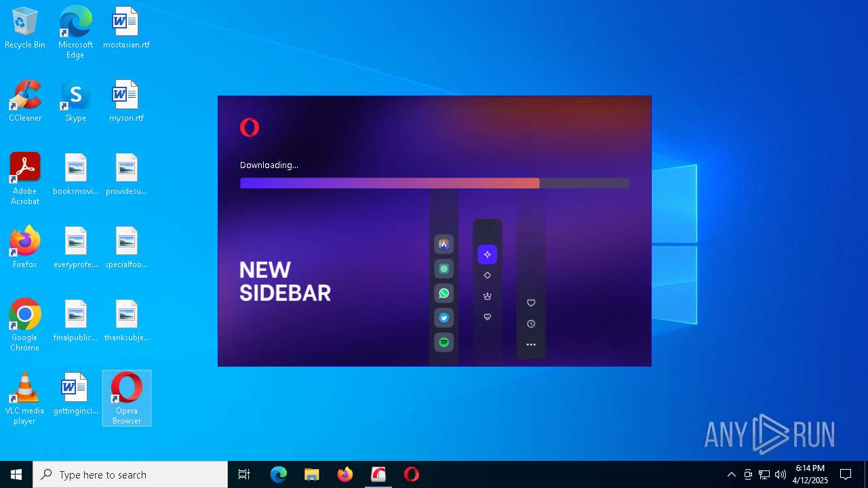Click the Aria icon in Opera sidebar preview
This screenshot has width=868, height=488.
pos(444,245)
